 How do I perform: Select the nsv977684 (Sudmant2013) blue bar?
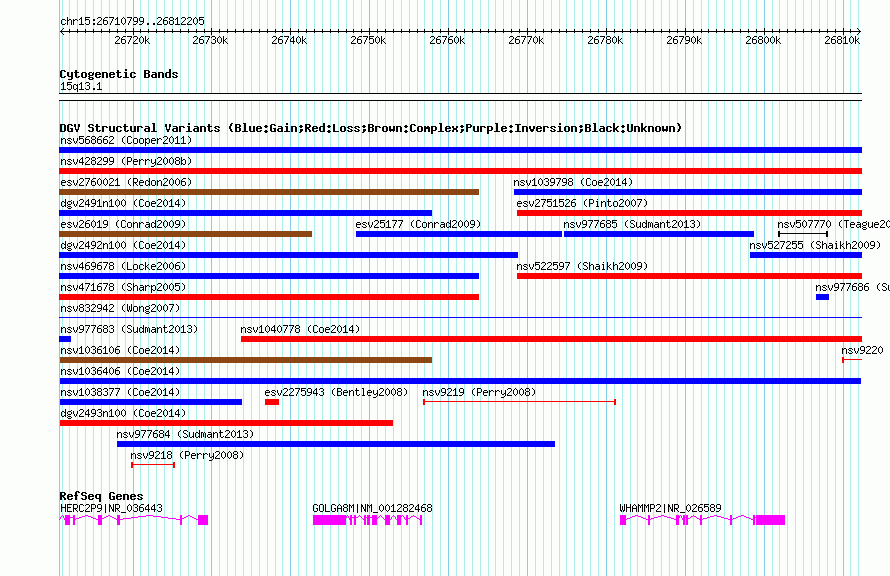tap(336, 444)
